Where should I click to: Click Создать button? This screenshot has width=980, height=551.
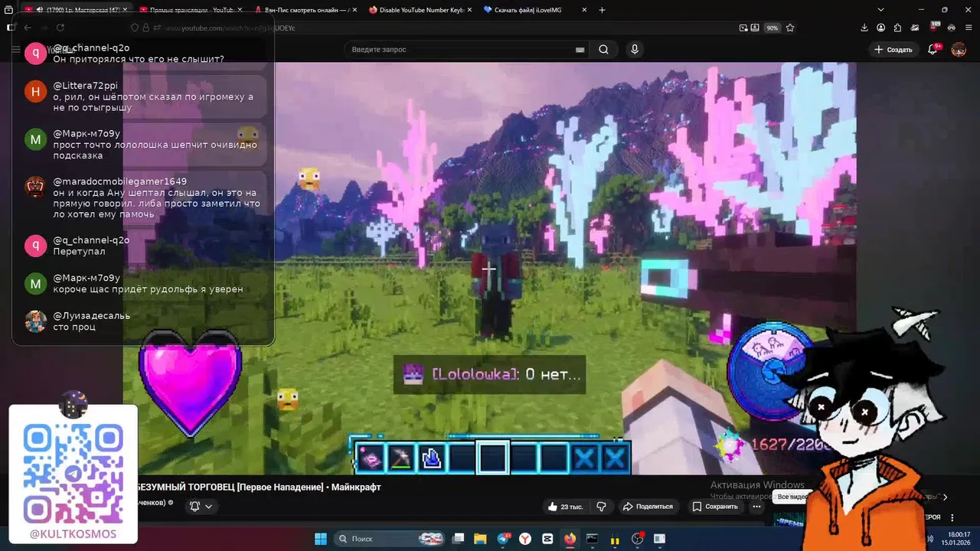coord(893,50)
